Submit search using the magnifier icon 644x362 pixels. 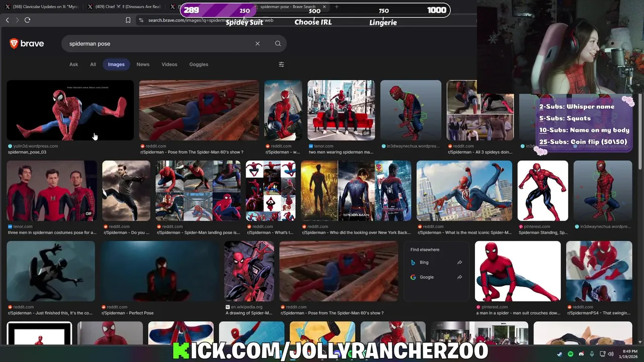[x=278, y=44]
